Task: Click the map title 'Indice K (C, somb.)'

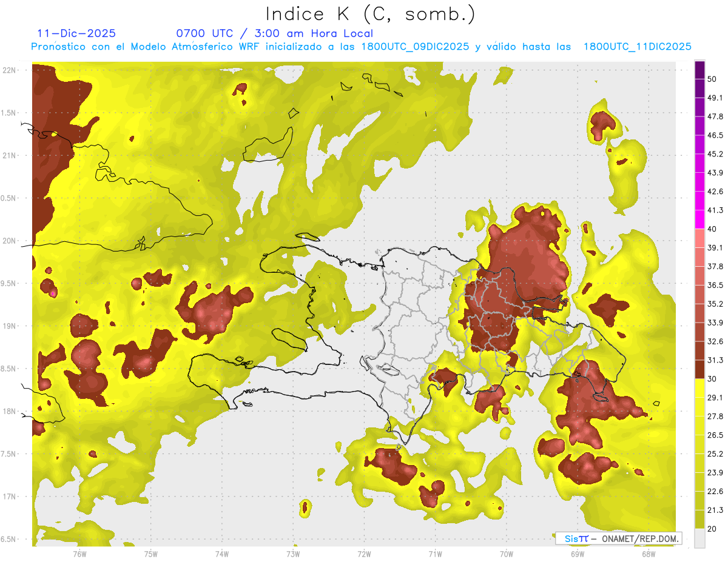Action: point(370,14)
